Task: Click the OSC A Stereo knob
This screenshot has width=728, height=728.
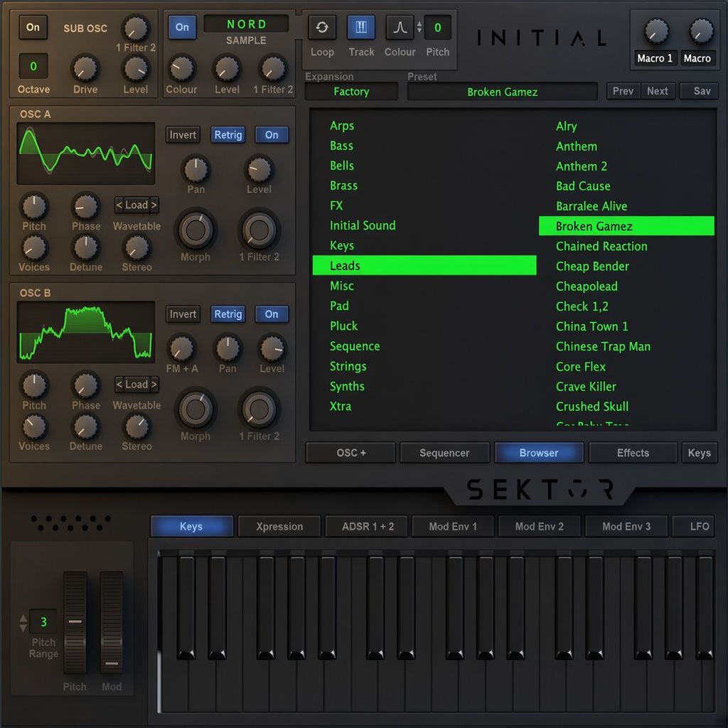Action: [136, 248]
